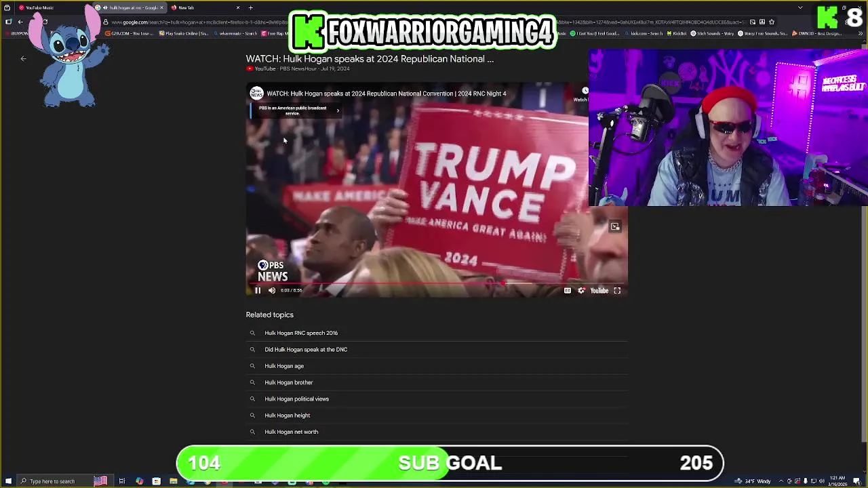Search Did Hulk Hogan speak at the DNC
The height and width of the screenshot is (488, 868).
point(306,349)
